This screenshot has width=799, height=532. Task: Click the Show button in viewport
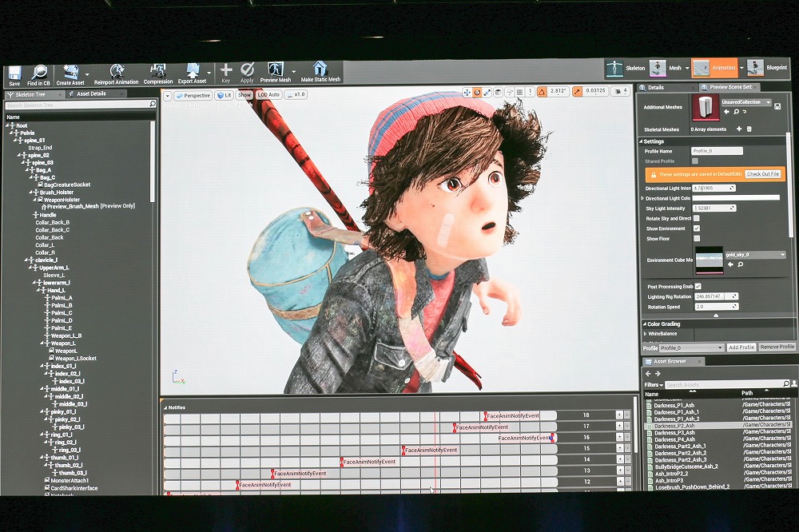point(244,95)
